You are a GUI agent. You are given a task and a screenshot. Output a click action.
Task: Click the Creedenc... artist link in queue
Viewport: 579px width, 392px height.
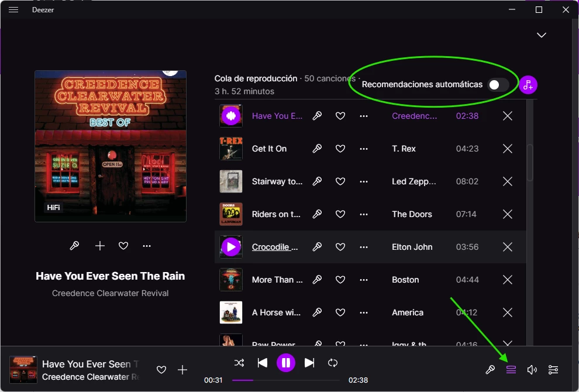click(x=414, y=116)
